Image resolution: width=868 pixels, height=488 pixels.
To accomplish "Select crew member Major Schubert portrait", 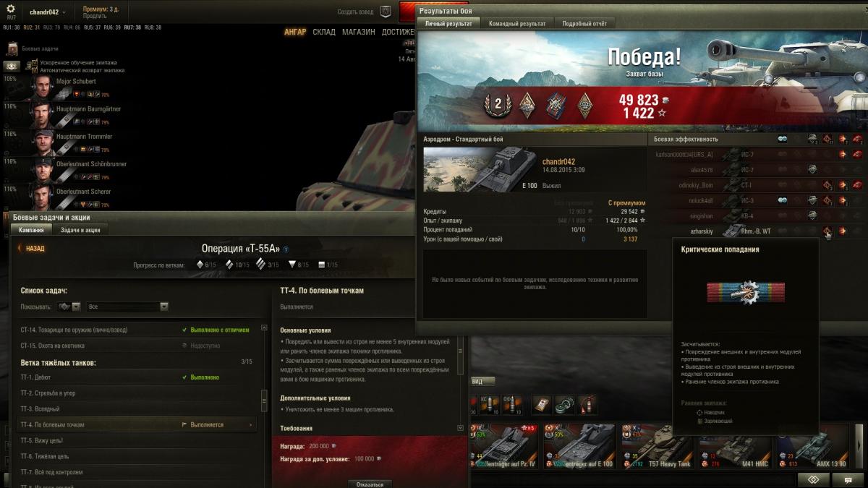I will pos(43,87).
